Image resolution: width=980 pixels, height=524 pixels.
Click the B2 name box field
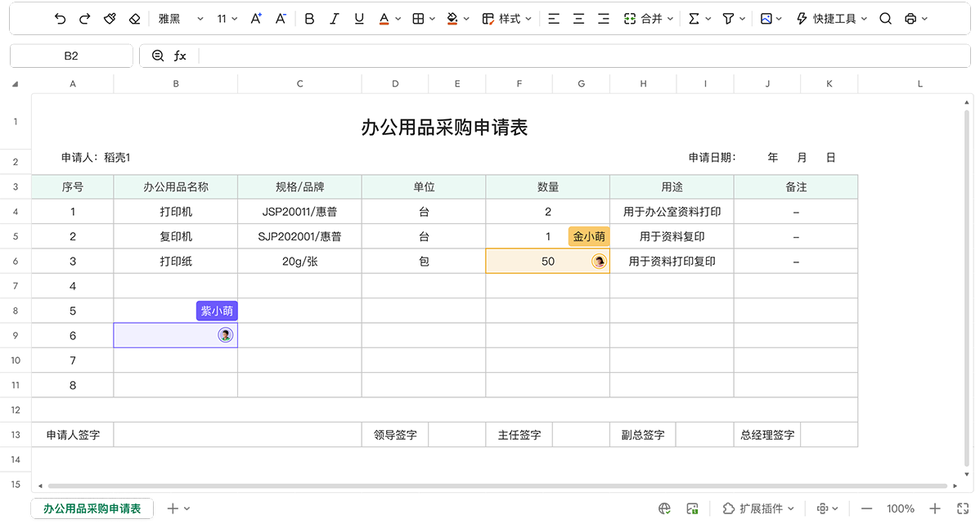71,56
